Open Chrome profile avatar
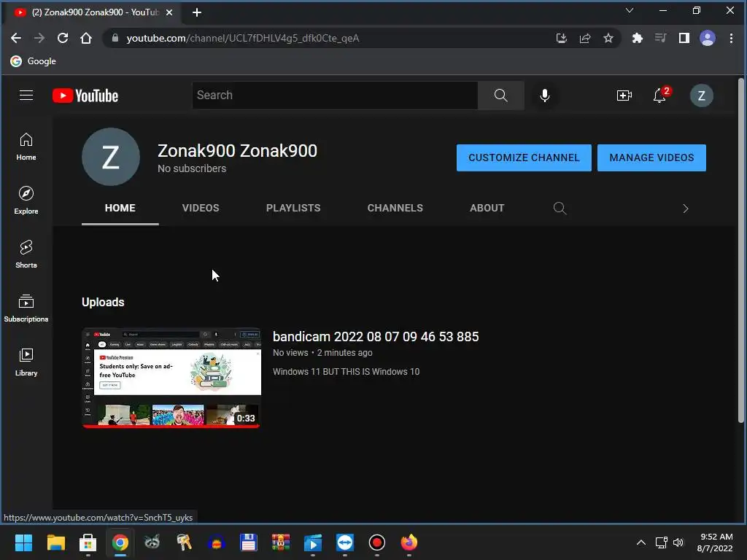This screenshot has width=747, height=560. click(708, 38)
